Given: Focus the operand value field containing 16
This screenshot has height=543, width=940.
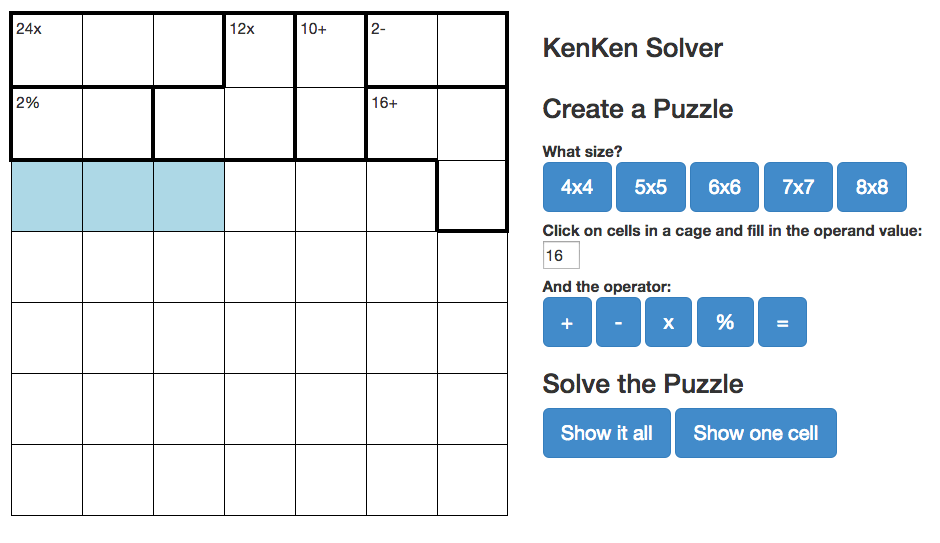Looking at the screenshot, I should point(561,255).
